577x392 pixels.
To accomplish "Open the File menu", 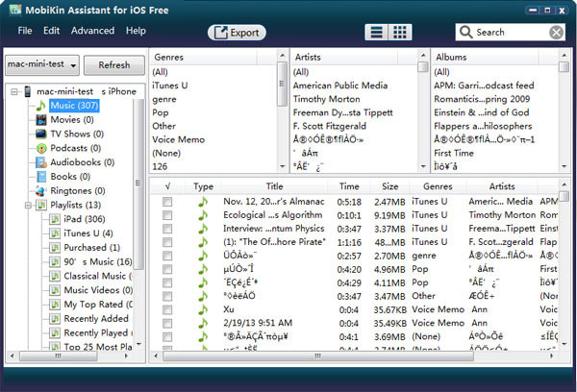I will (25, 31).
